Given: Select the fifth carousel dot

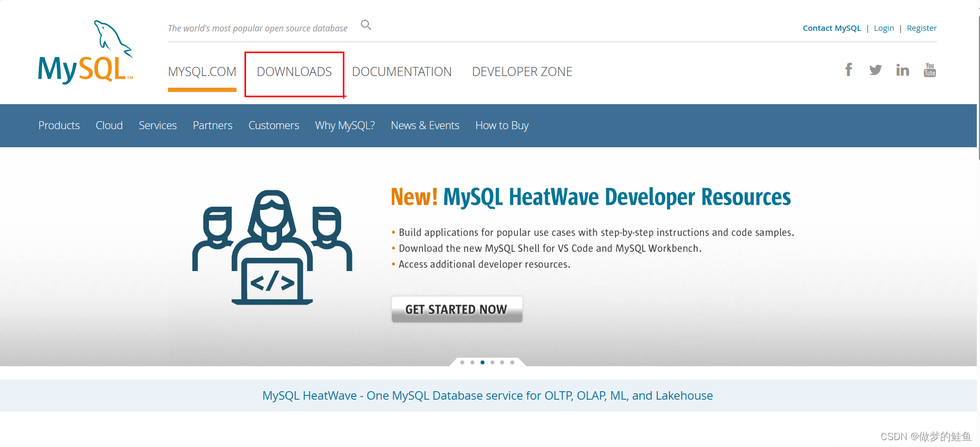Looking at the screenshot, I should click(502, 362).
